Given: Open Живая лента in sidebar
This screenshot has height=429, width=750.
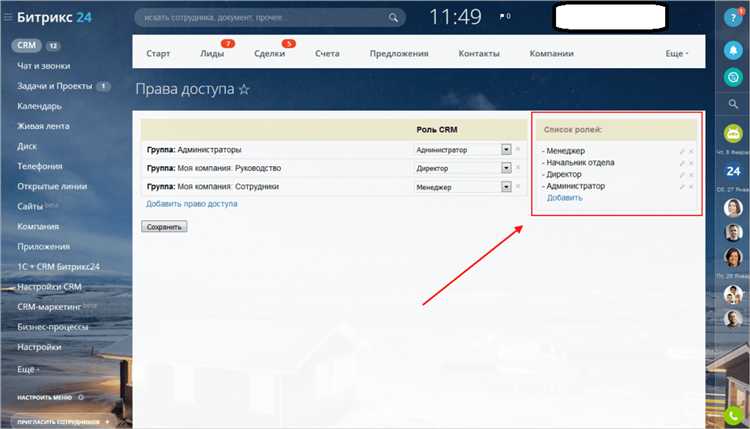Looking at the screenshot, I should [x=43, y=126].
